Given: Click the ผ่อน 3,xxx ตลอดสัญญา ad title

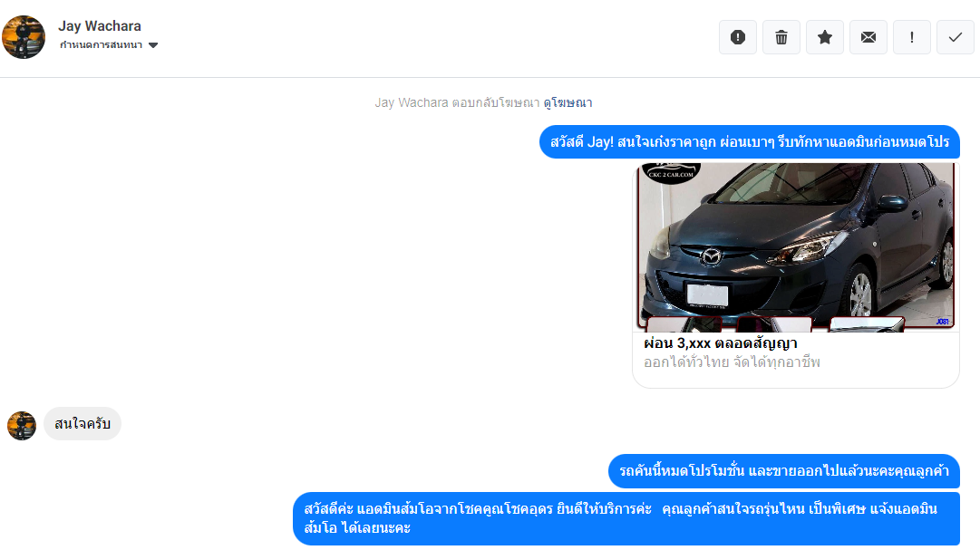Looking at the screenshot, I should pos(721,343).
